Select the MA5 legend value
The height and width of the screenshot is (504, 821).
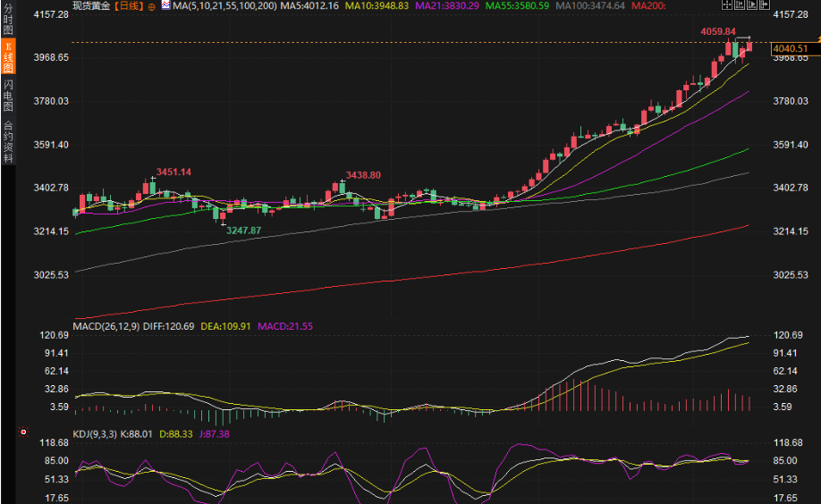(x=309, y=6)
